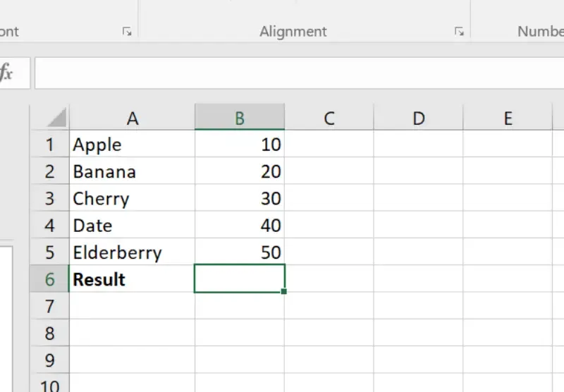
Task: Click the cell with value 20
Action: pyautogui.click(x=240, y=172)
